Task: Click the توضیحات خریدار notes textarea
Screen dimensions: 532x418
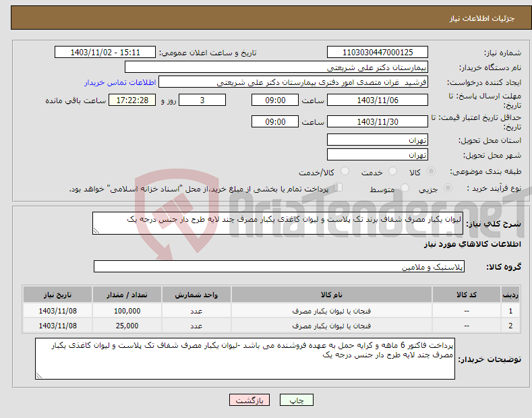Action: click(x=245, y=359)
